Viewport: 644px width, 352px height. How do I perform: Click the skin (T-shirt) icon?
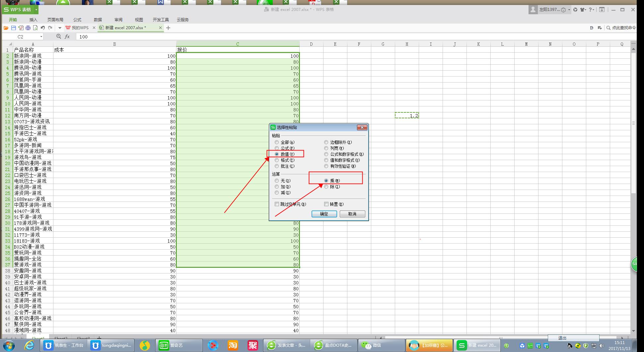tap(583, 10)
